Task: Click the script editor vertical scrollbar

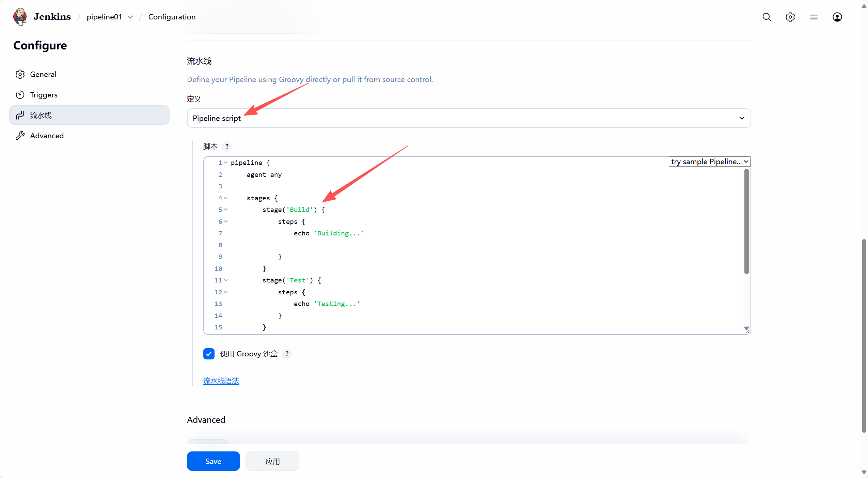Action: point(746,221)
